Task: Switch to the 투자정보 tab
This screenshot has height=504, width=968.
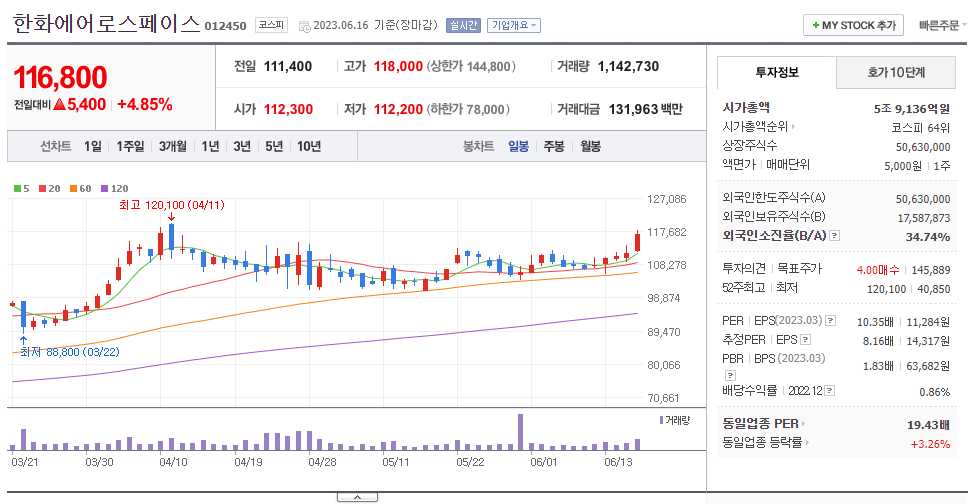Action: tap(777, 72)
